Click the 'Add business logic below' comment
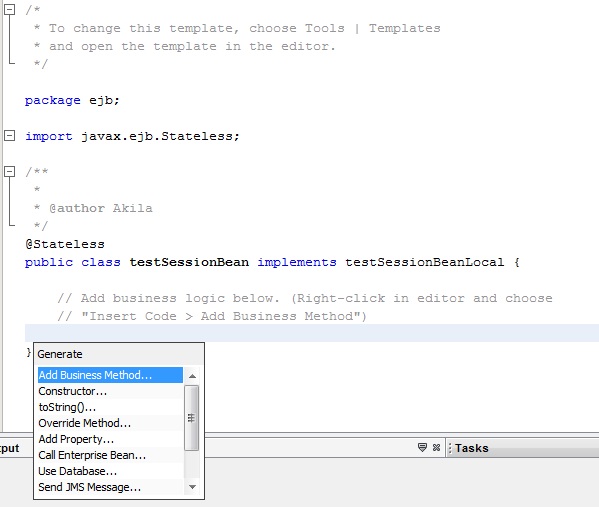This screenshot has height=507, width=599. click(305, 298)
